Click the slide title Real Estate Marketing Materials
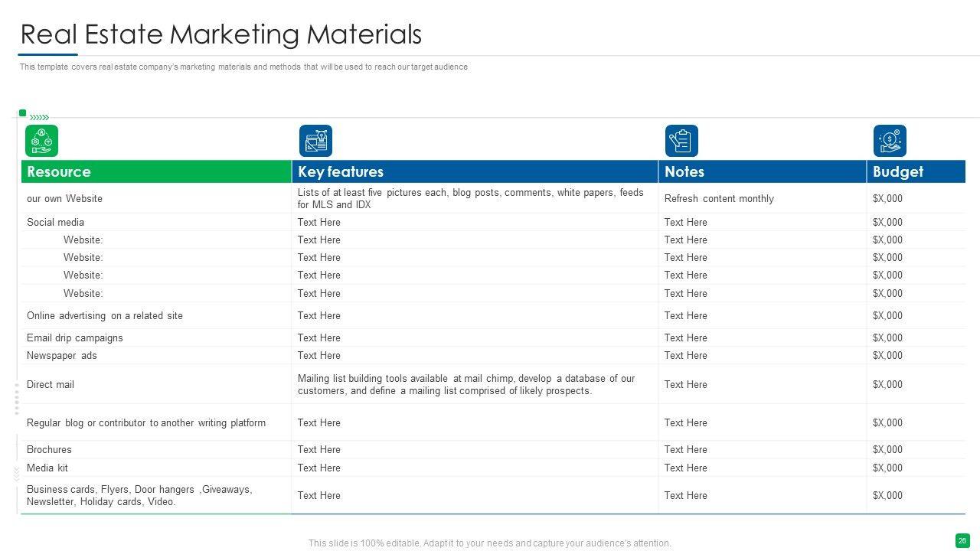 [x=220, y=34]
